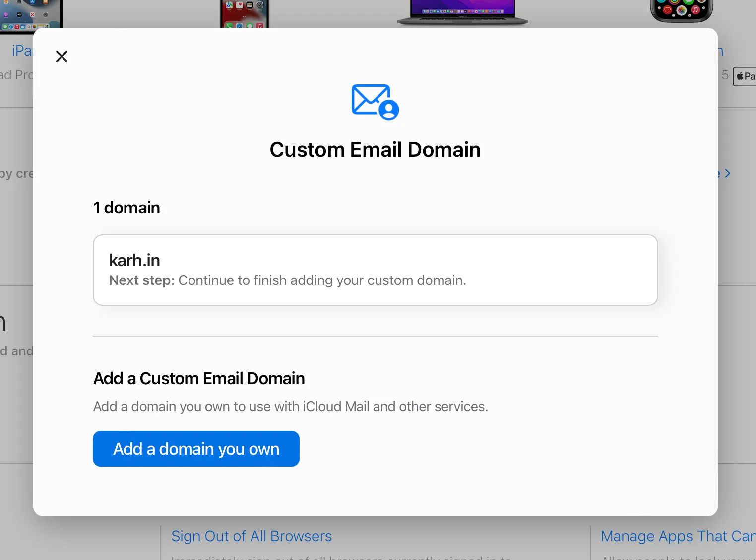Screen dimensions: 756x560
Task: Click the Next step continue message
Action: pyautogui.click(x=288, y=280)
